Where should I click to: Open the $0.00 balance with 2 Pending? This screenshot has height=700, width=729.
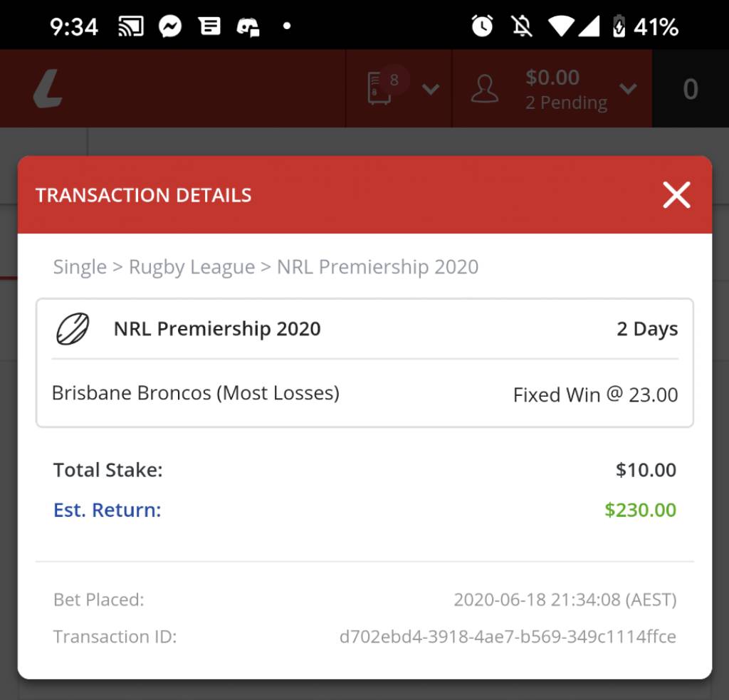566,89
